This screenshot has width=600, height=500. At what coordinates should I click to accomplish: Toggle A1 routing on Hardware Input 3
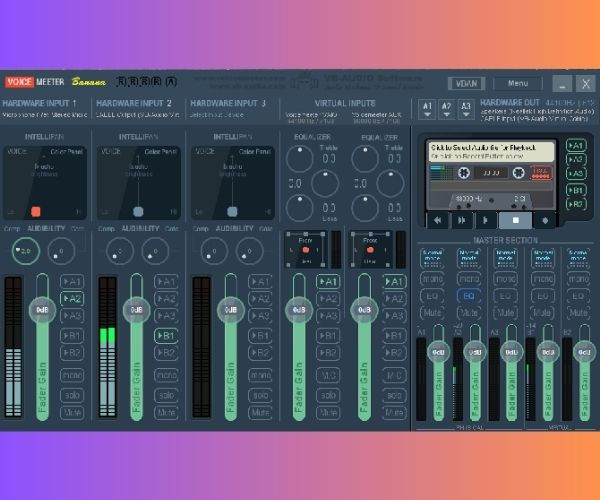tap(260, 282)
